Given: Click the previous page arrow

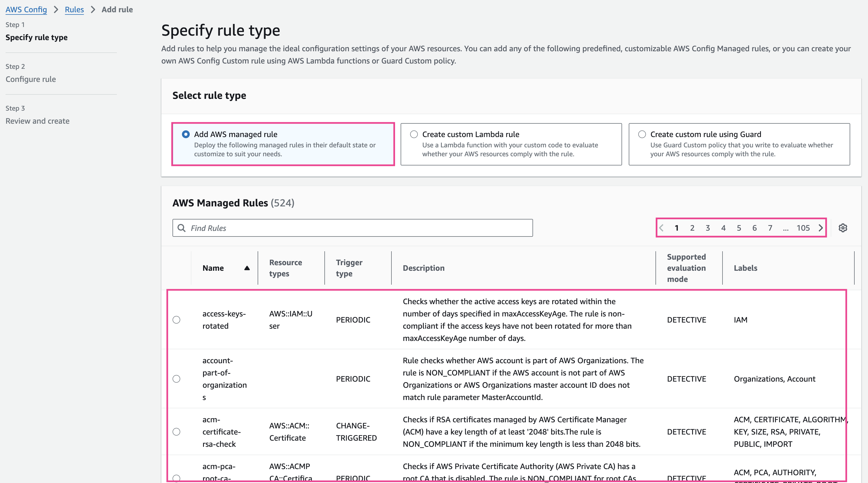Looking at the screenshot, I should click(662, 228).
